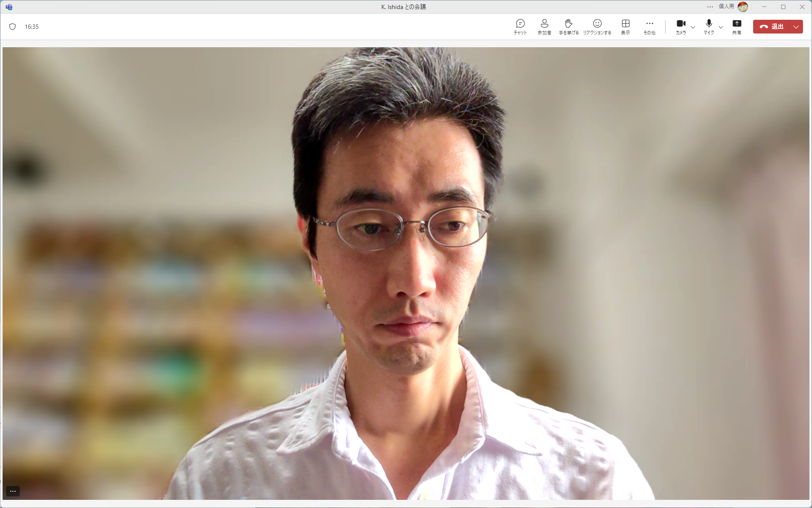Click the 個人用 account label
Screen dimensions: 812x508
click(727, 6)
